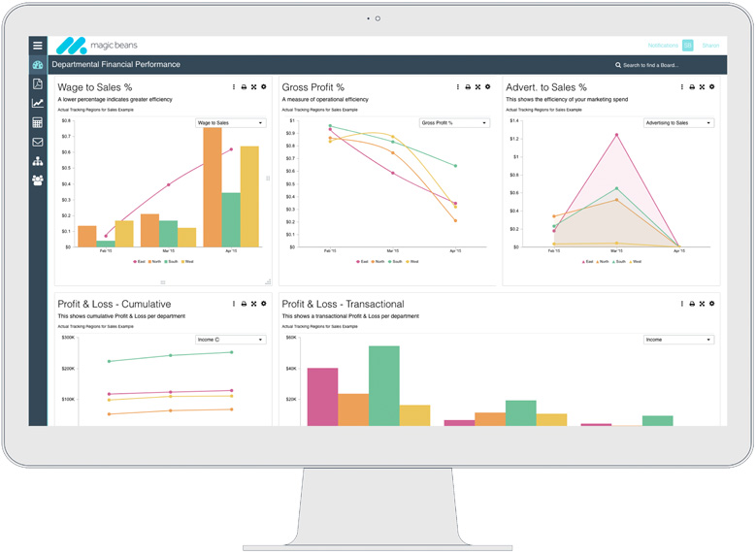Click the users group icon in the sidebar
The image size is (756, 555).
38,180
